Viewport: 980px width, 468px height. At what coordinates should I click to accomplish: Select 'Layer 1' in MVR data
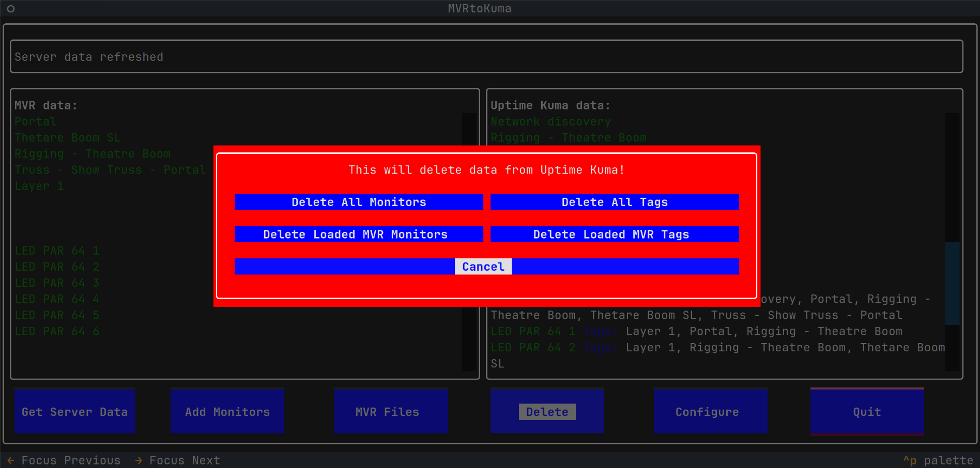pyautogui.click(x=39, y=186)
